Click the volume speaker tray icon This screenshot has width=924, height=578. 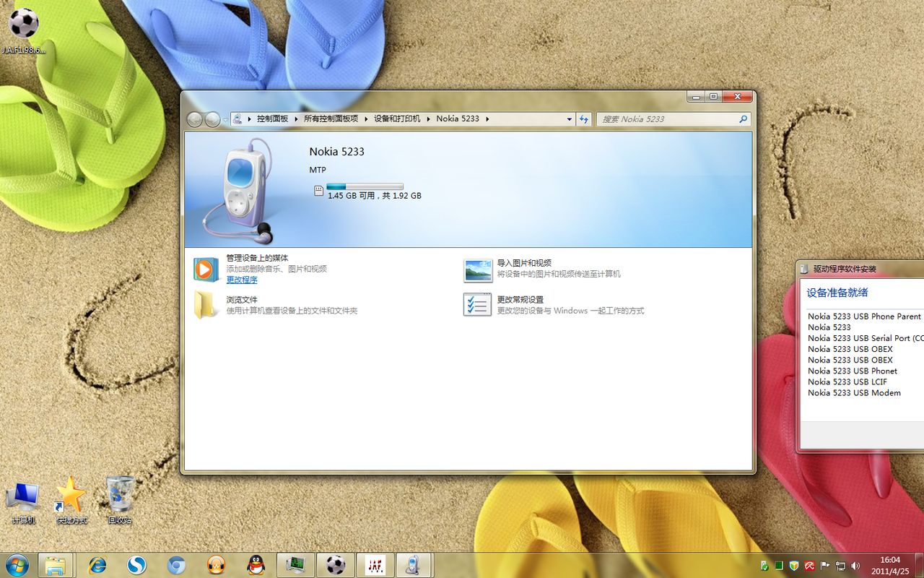click(x=856, y=565)
